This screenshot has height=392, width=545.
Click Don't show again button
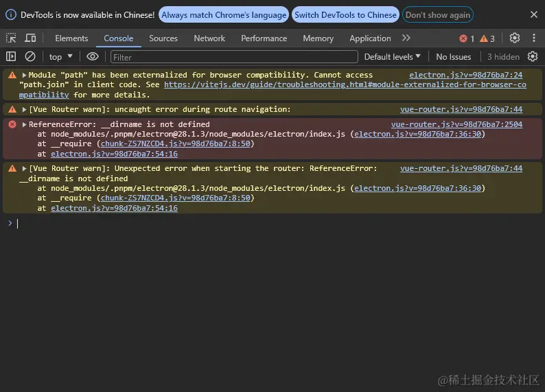438,14
